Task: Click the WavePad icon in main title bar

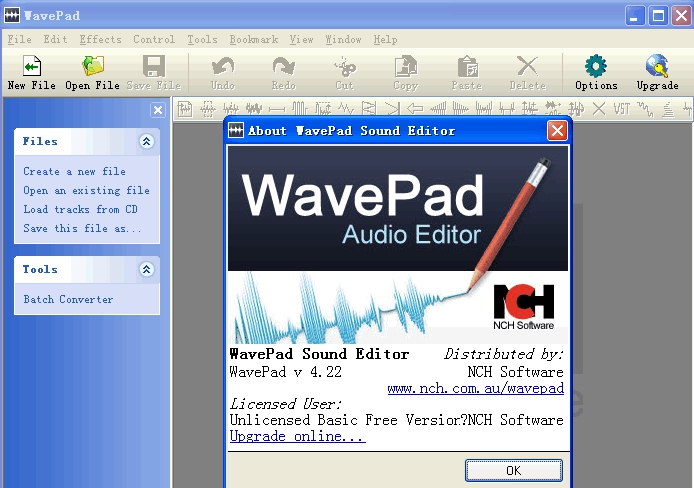Action: coord(12,15)
